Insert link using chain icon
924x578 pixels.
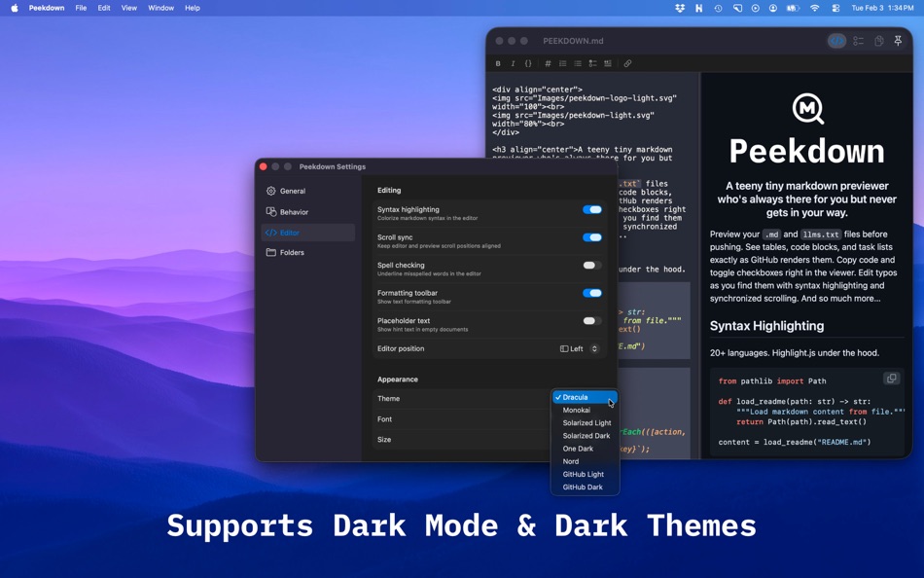coord(627,63)
